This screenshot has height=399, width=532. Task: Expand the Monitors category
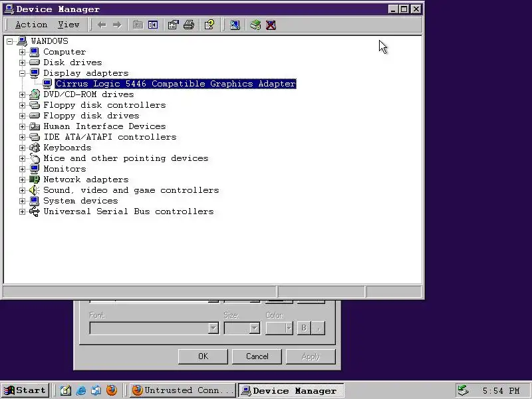22,169
